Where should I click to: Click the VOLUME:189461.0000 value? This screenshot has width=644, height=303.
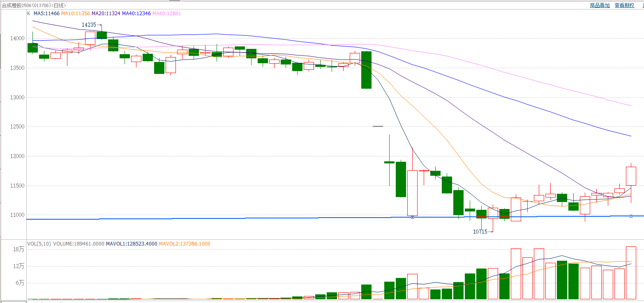(78, 244)
